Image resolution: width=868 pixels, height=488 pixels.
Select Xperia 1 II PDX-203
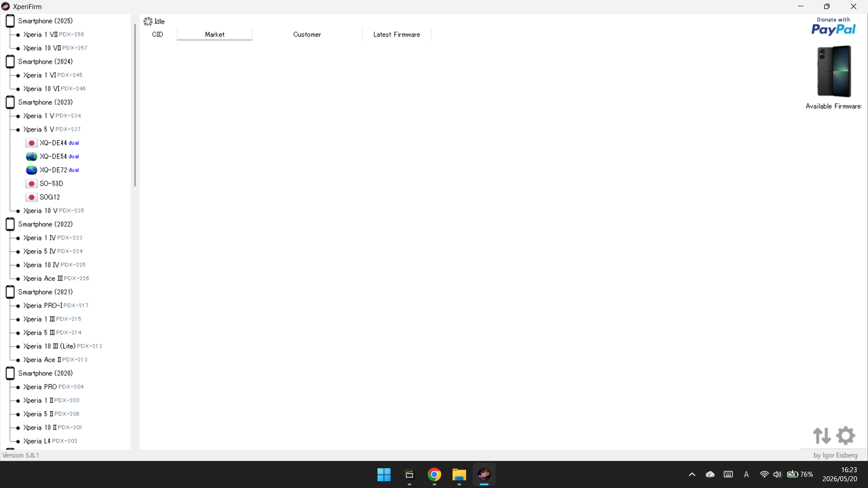(52, 400)
